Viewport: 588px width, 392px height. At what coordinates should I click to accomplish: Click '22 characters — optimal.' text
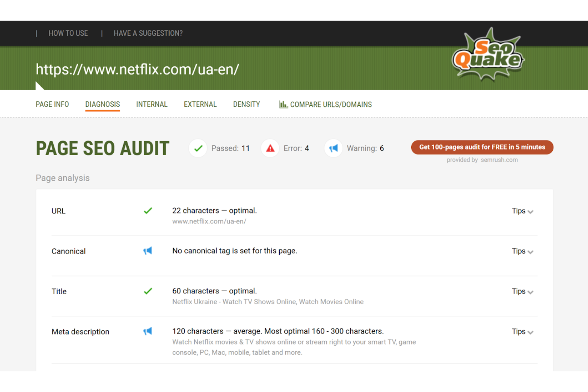click(215, 210)
